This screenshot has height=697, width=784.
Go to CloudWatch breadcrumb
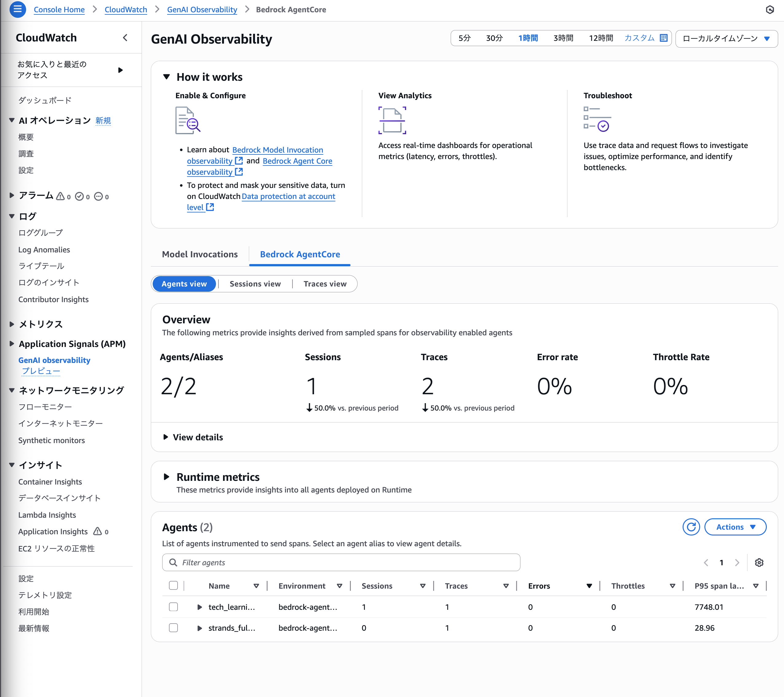(x=126, y=10)
